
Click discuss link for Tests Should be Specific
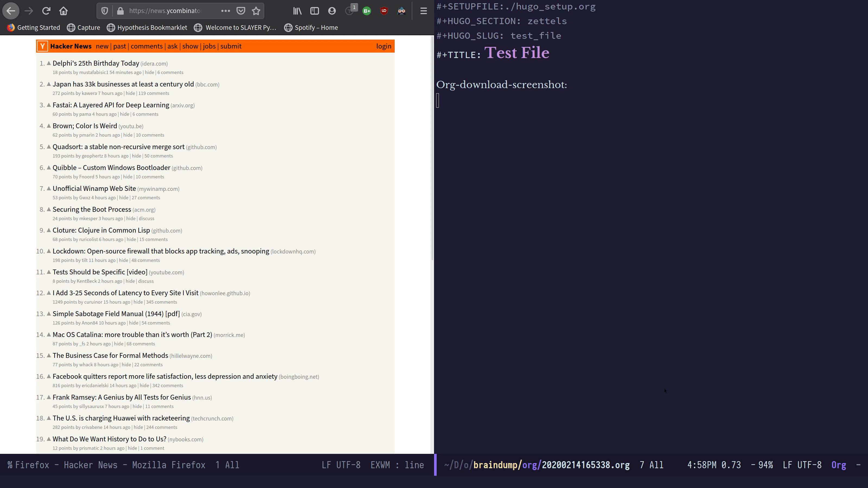(146, 281)
